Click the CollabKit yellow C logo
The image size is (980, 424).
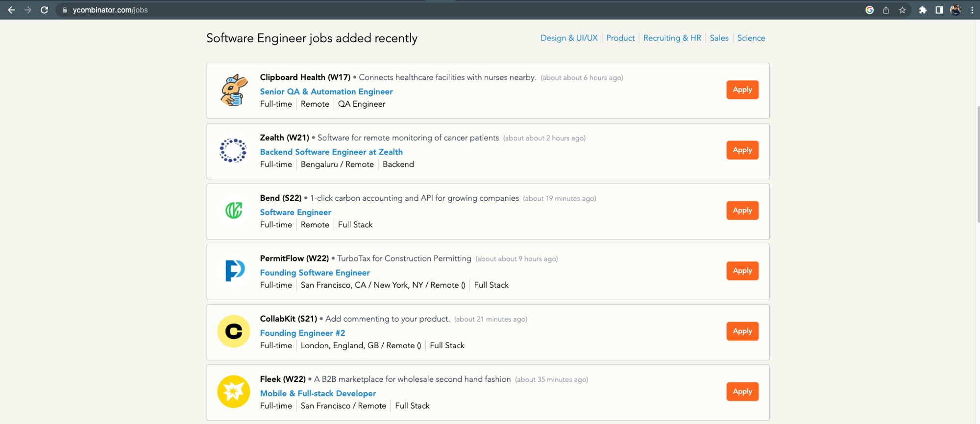pos(234,331)
